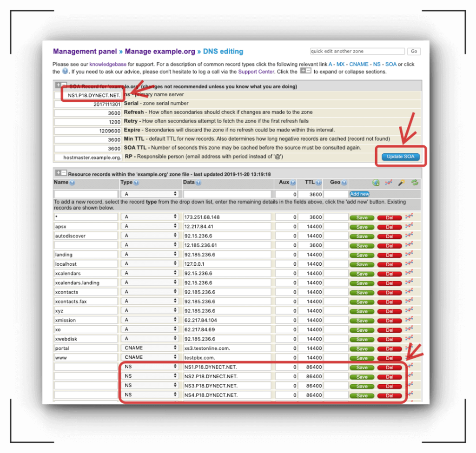
Task: Click the Data field containing 127.0.0.1
Action: pos(227,263)
